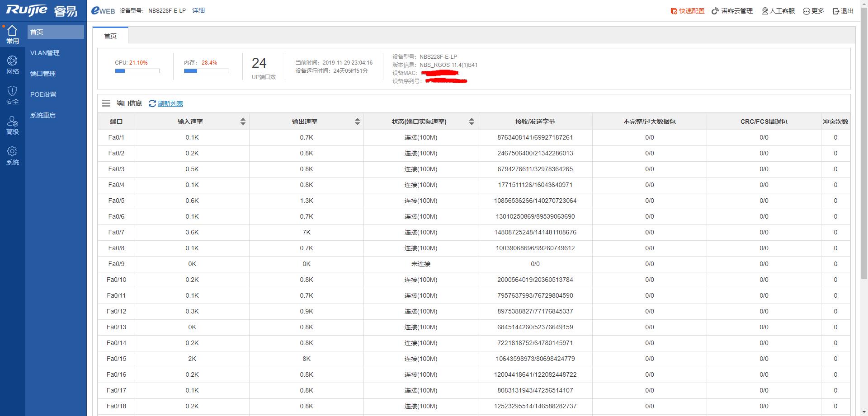Image resolution: width=868 pixels, height=416 pixels.
Task: Sort the table by 输入速率 column
Action: tap(243, 122)
